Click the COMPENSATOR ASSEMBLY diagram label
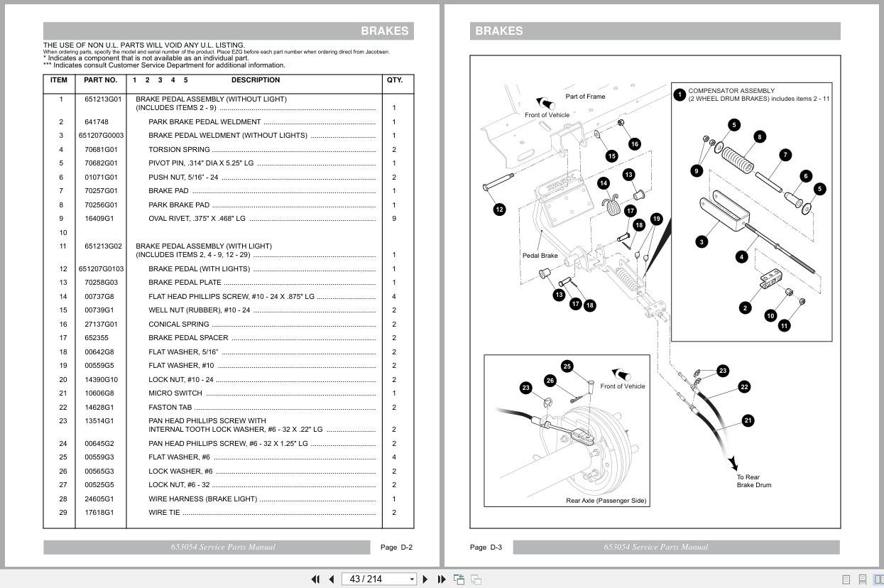 point(731,91)
